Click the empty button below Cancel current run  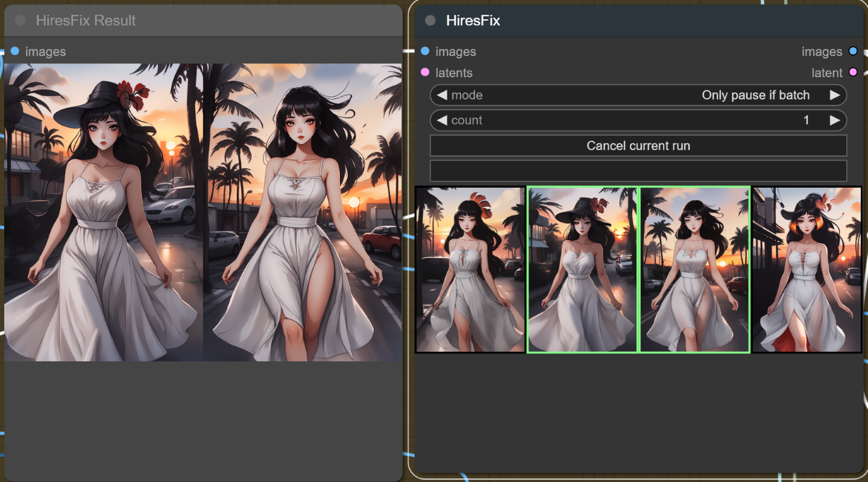point(638,171)
